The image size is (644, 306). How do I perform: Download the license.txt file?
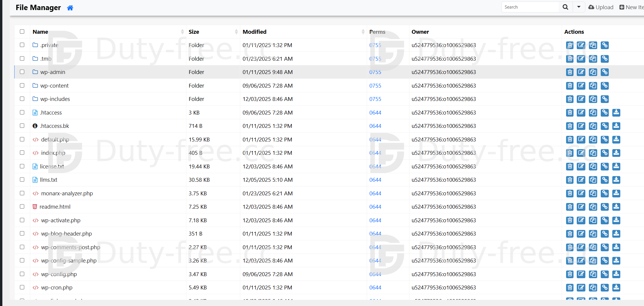pyautogui.click(x=616, y=167)
